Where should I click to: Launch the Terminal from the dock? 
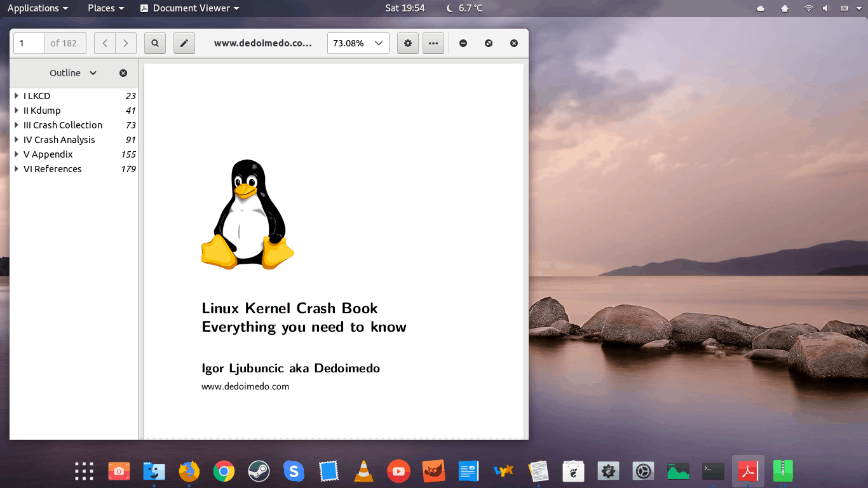(x=713, y=471)
